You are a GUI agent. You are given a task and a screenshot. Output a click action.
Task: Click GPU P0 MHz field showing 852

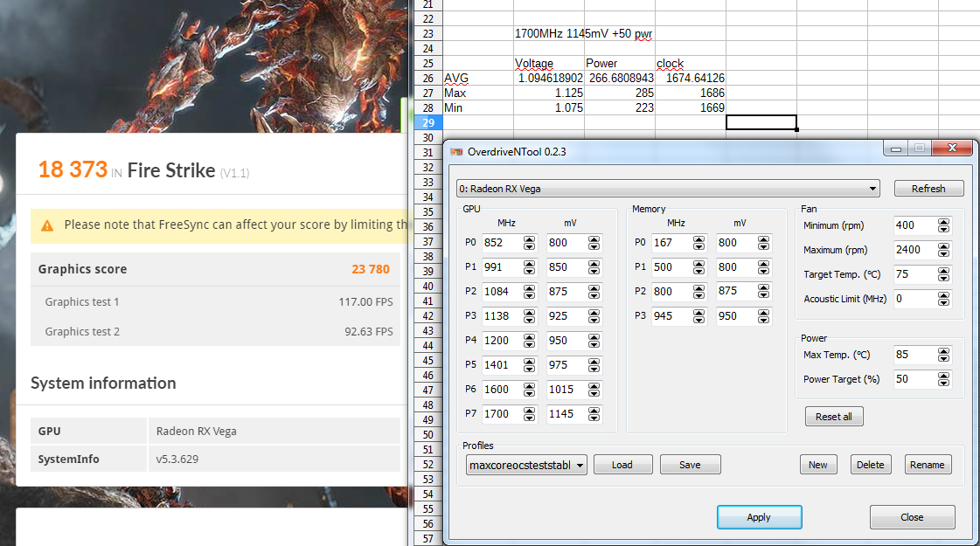tap(502, 242)
